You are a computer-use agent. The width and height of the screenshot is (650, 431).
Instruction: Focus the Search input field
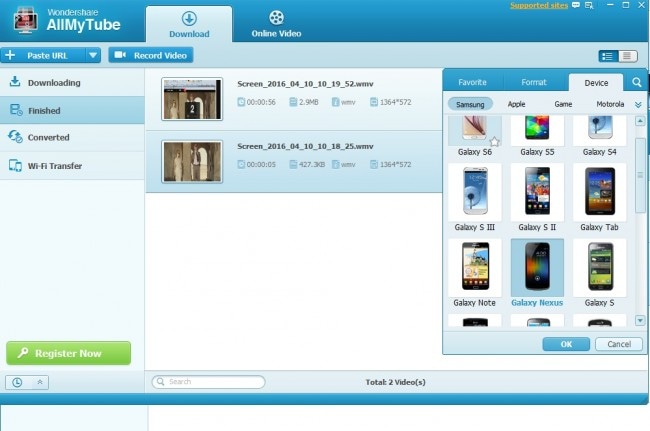(x=209, y=382)
